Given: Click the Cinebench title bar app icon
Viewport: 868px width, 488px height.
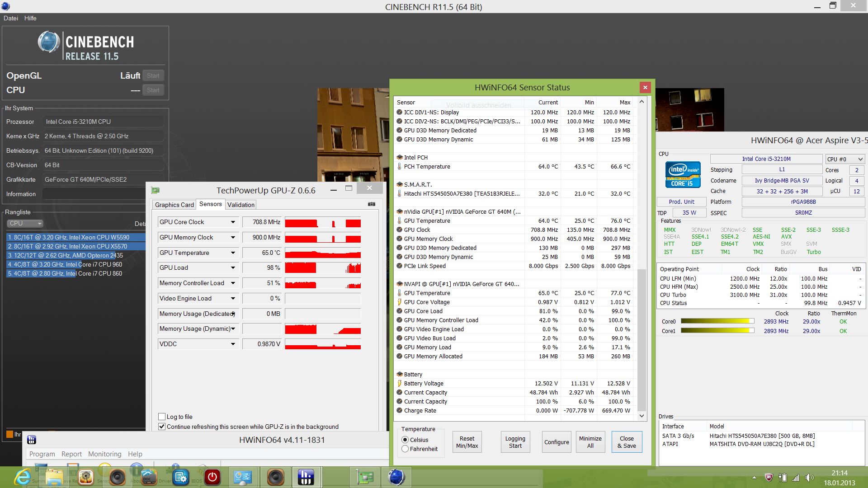Looking at the screenshot, I should [6, 6].
